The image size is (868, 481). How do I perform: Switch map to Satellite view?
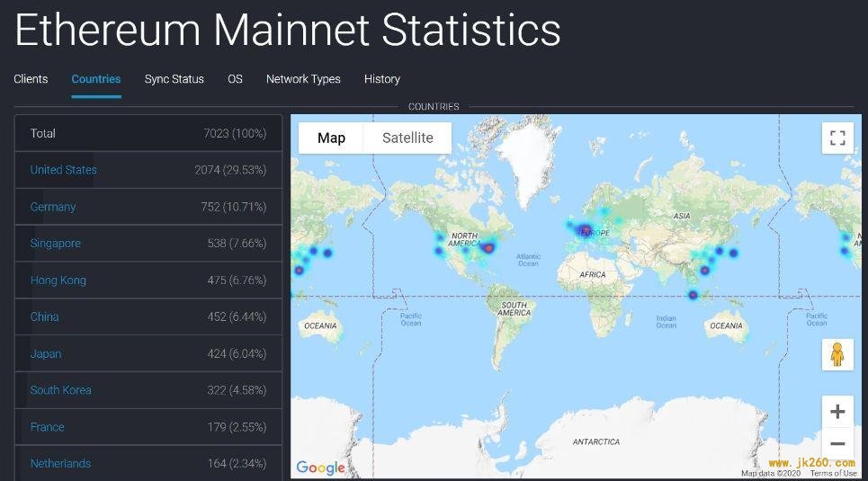pos(407,138)
